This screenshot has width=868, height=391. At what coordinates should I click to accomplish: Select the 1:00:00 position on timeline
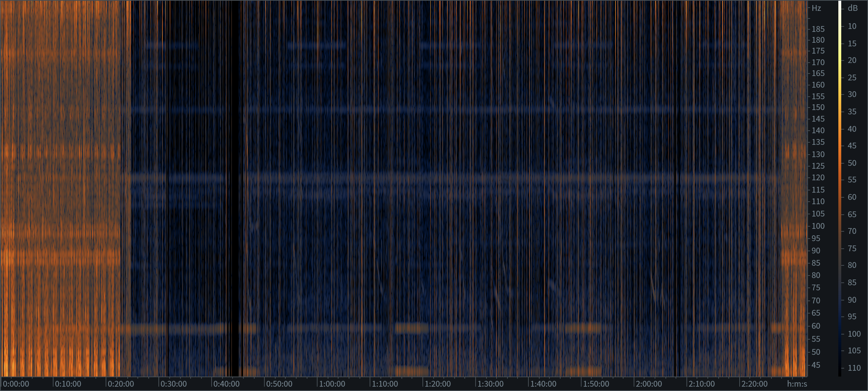[x=332, y=384]
